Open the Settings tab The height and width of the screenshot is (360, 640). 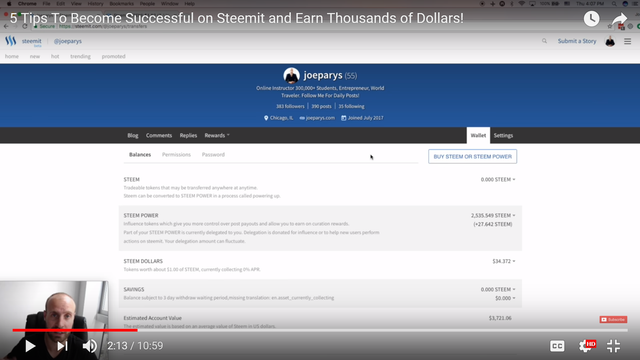coord(503,136)
